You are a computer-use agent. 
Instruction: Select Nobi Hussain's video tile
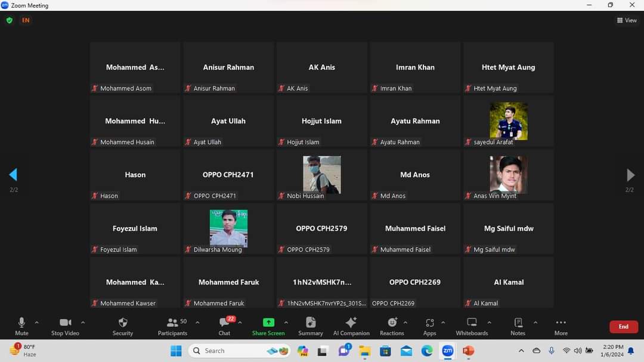(x=321, y=175)
